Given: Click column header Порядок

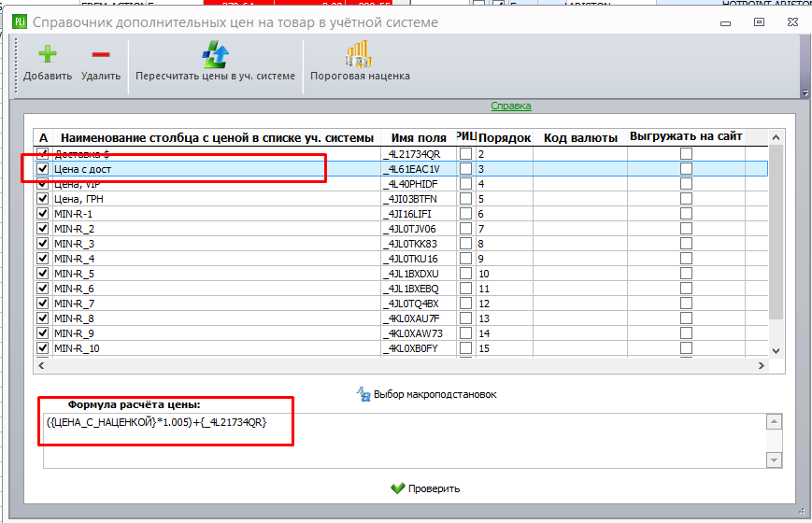Looking at the screenshot, I should pyautogui.click(x=505, y=137).
